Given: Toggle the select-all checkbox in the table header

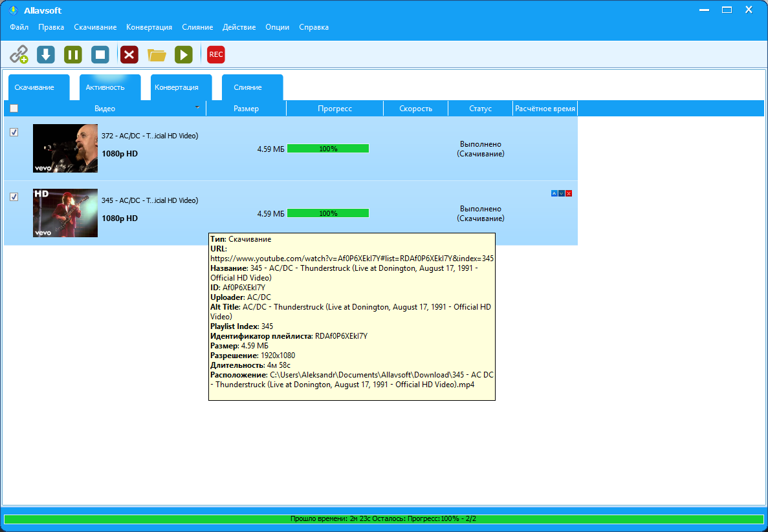Looking at the screenshot, I should [14, 108].
